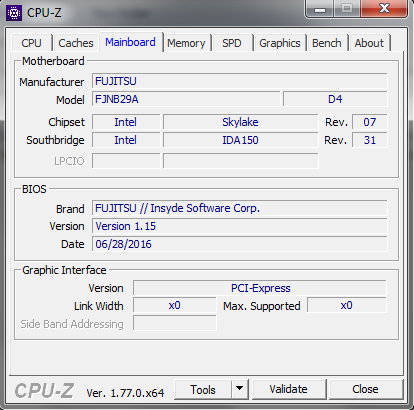The width and height of the screenshot is (414, 410).
Task: Click the Manufacturer FUJITSU field
Action: pos(239,81)
